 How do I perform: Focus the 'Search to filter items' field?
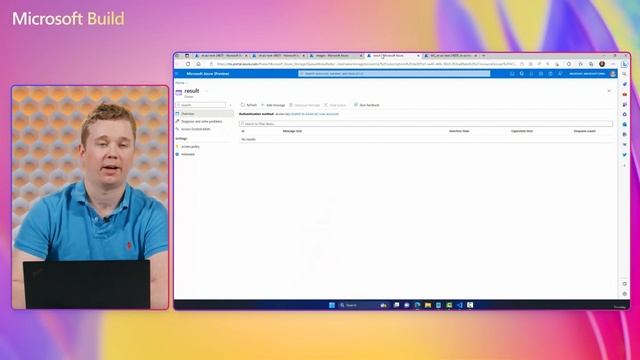pyautogui.click(x=426, y=124)
